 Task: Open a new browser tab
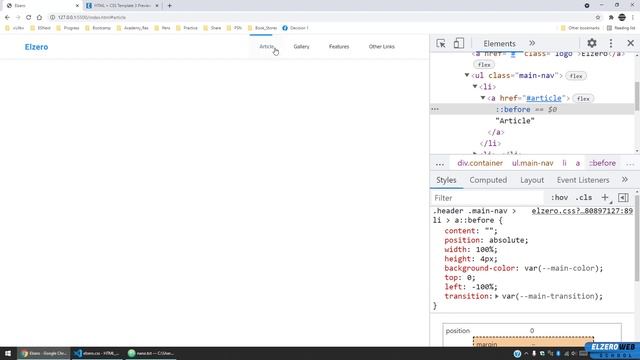[x=169, y=6]
